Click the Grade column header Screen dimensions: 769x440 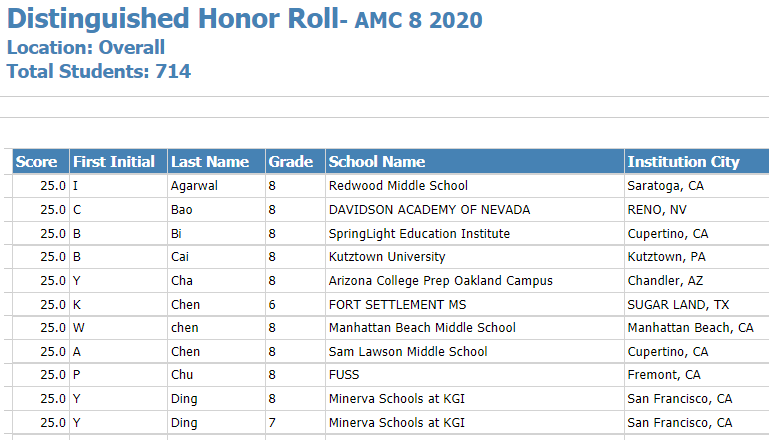296,161
